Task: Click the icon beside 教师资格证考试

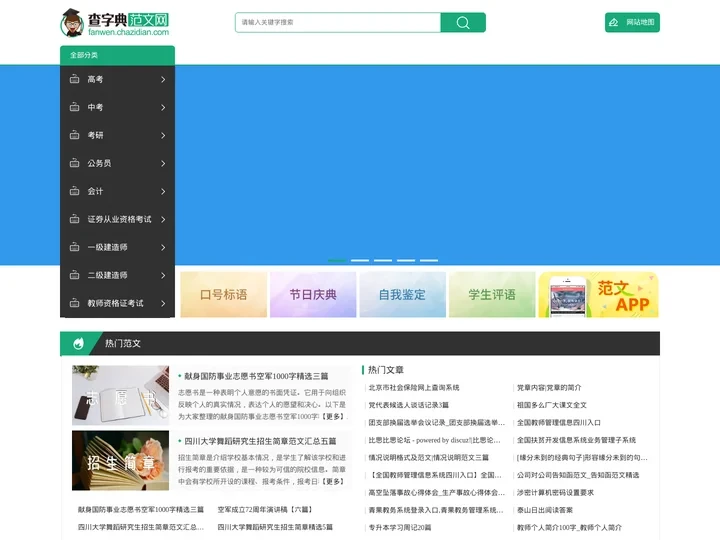Action: [74, 304]
